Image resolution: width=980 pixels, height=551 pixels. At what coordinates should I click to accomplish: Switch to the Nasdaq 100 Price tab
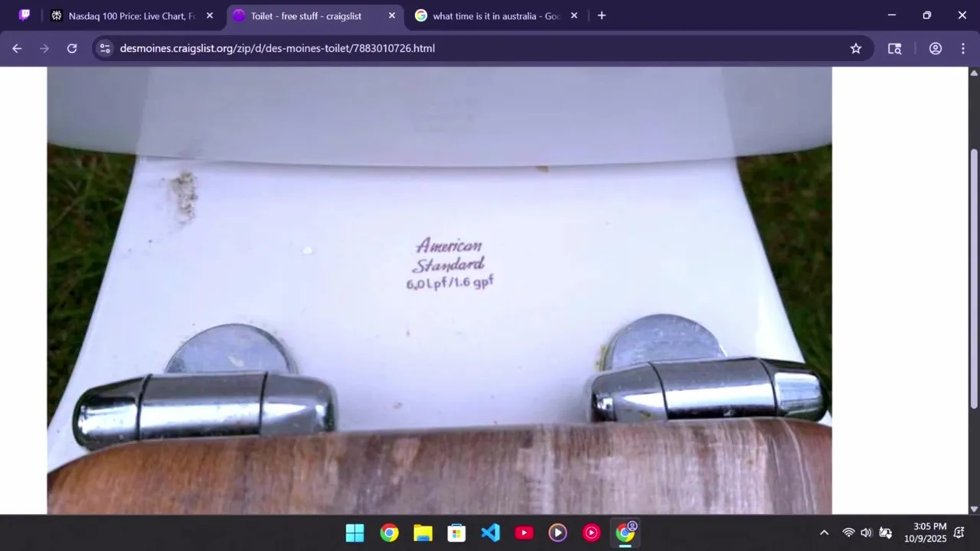pyautogui.click(x=132, y=15)
